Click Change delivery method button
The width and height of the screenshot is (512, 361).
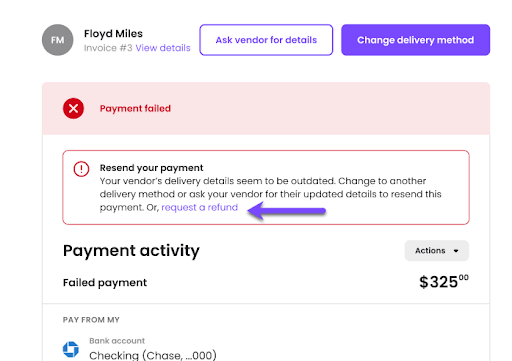coord(415,40)
